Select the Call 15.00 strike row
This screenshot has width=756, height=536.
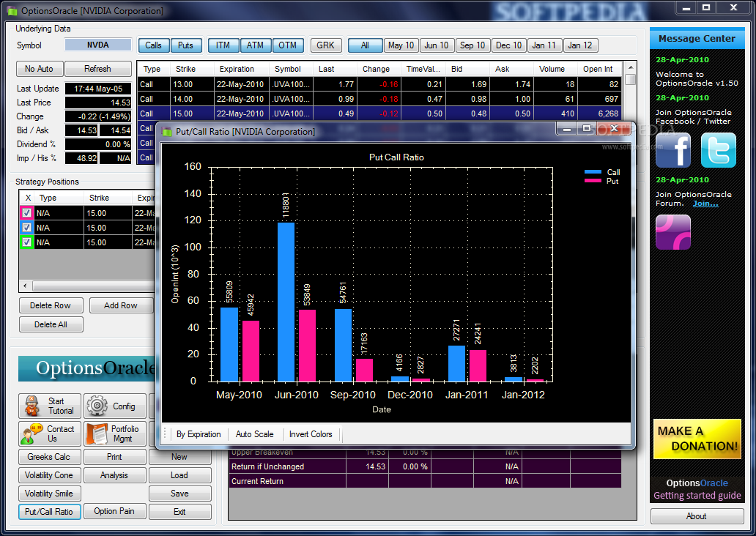(x=379, y=113)
